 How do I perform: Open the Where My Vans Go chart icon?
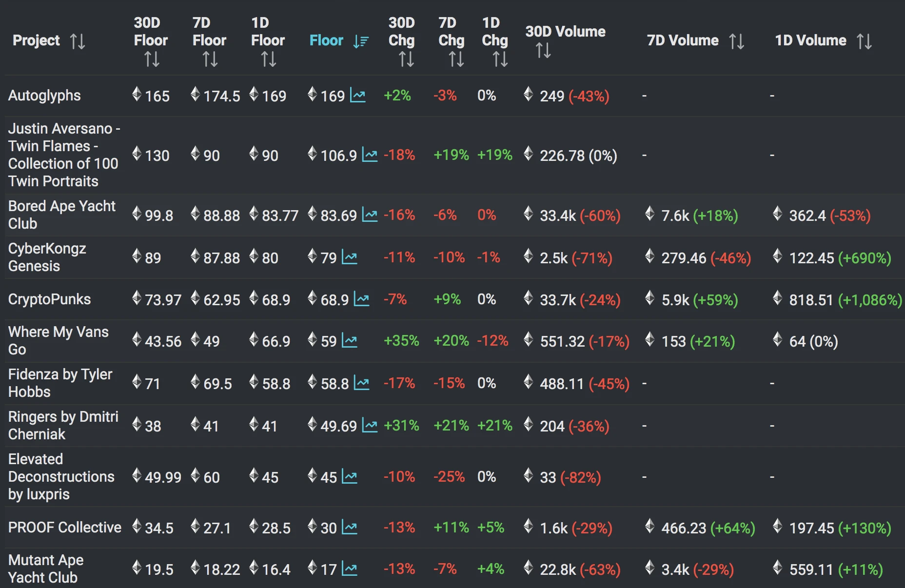click(x=350, y=341)
